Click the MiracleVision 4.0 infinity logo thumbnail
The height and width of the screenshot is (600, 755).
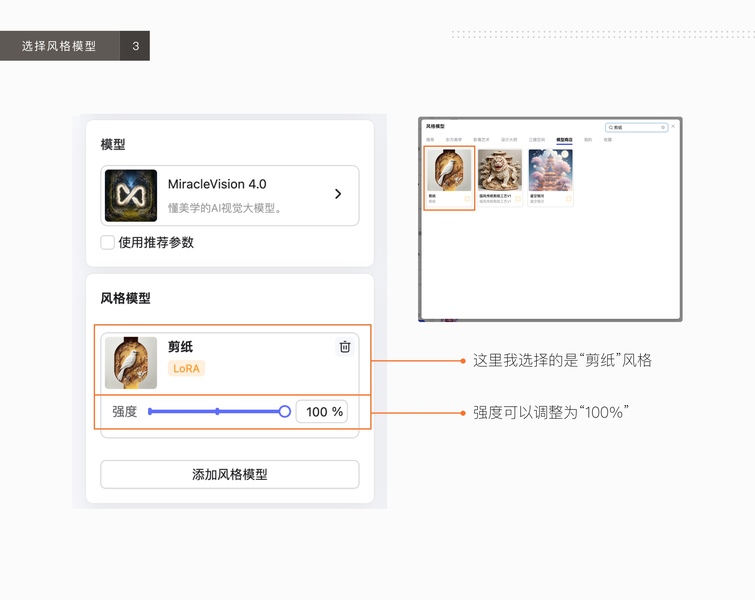click(x=131, y=196)
